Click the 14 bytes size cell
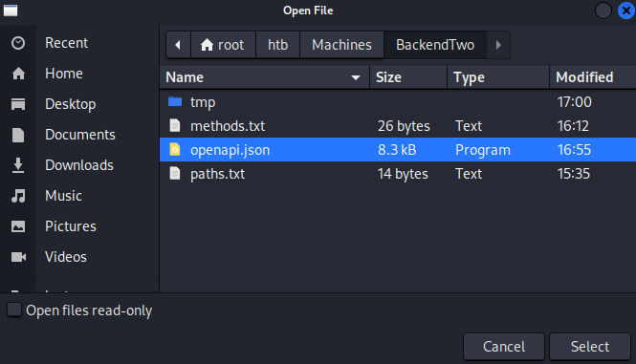 (403, 174)
